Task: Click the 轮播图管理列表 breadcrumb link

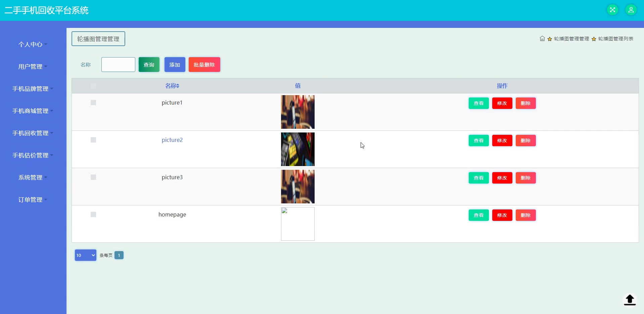Action: click(616, 39)
